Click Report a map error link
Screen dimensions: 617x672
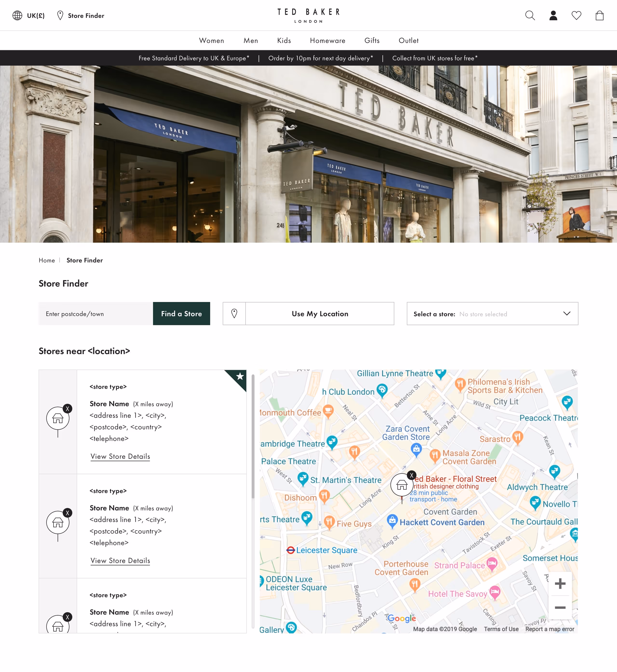coord(550,629)
